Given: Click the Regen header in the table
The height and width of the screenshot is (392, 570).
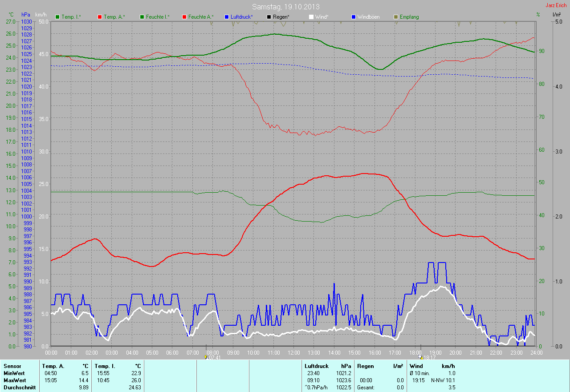Looking at the screenshot, I should click(x=365, y=366).
